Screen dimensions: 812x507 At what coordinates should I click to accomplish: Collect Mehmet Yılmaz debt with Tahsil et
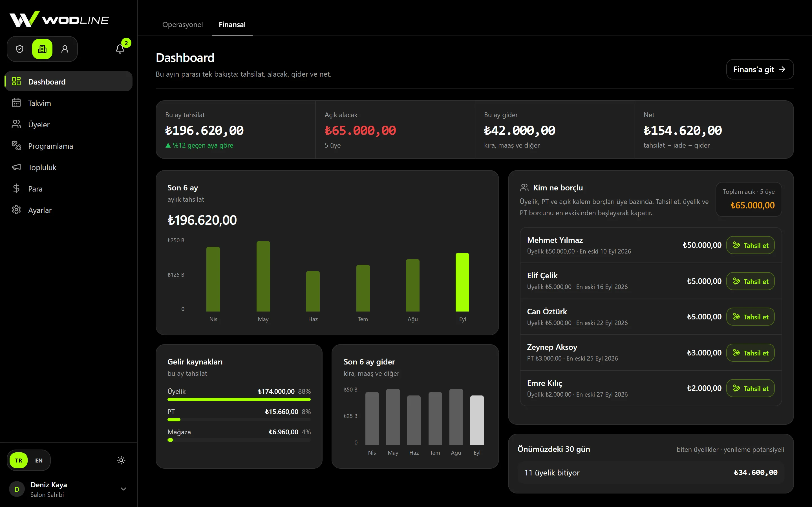750,245
